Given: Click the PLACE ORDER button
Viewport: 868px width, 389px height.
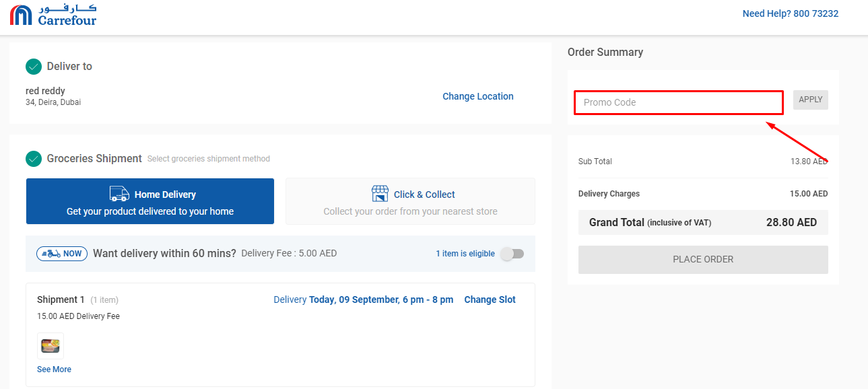Looking at the screenshot, I should (x=703, y=260).
